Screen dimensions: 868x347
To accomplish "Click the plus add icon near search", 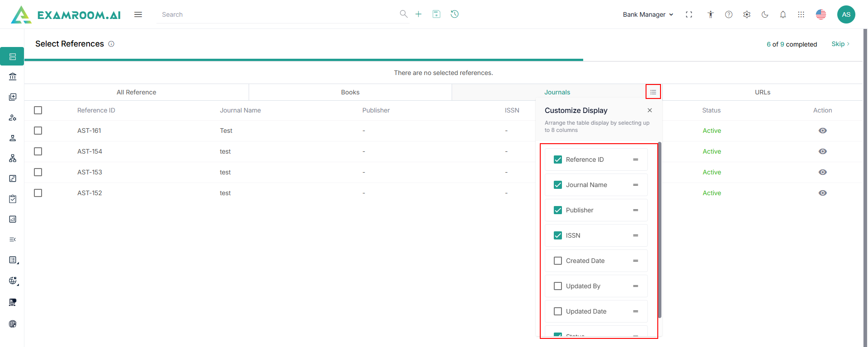I will 418,14.
